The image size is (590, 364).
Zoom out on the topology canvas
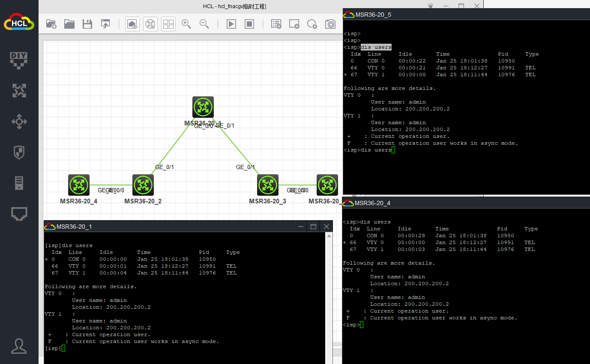pyautogui.click(x=204, y=24)
